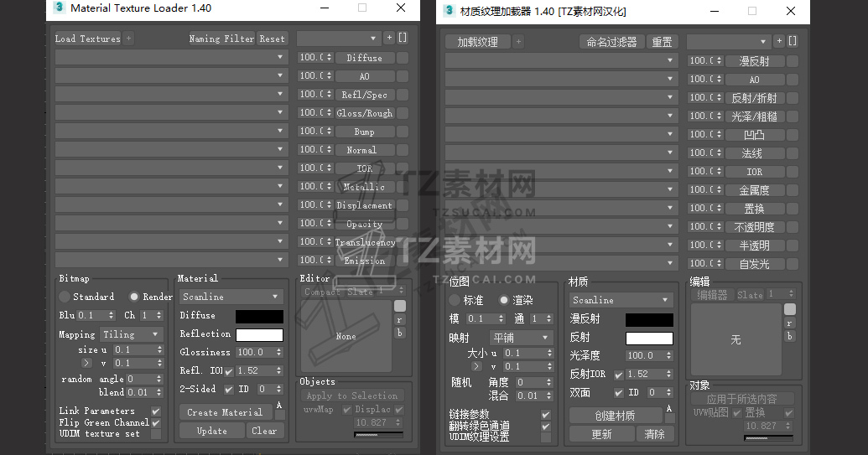Toggle the small square beside 自发光
The height and width of the screenshot is (455, 868).
pos(793,264)
